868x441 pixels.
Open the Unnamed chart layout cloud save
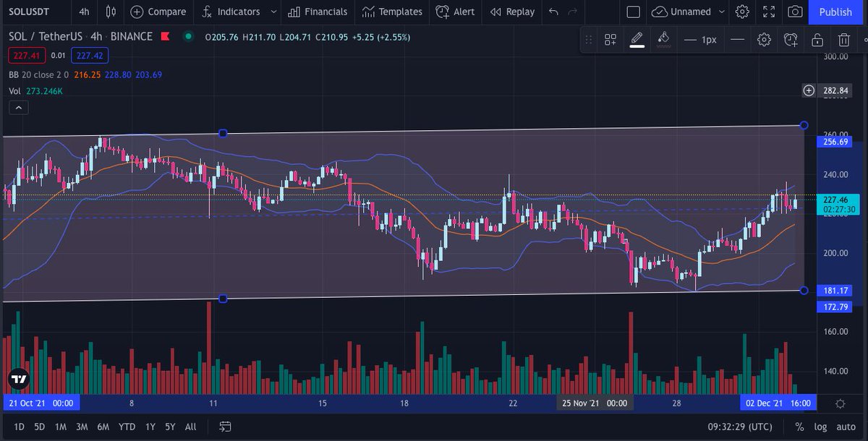[x=681, y=12]
